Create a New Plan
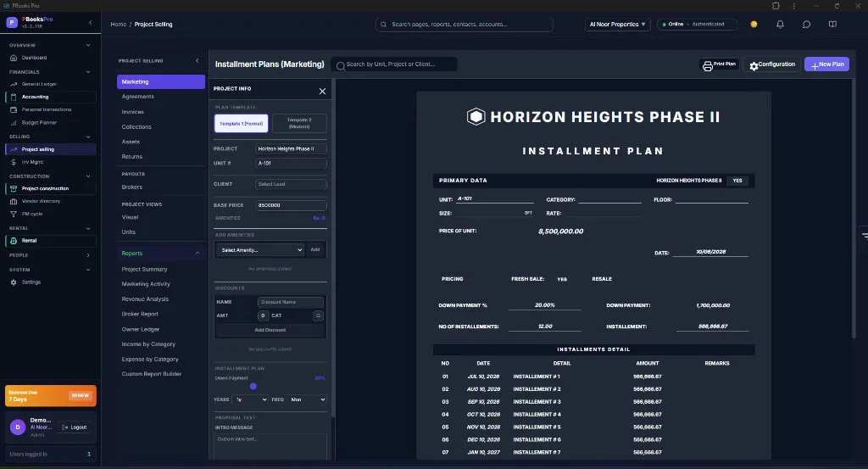This screenshot has width=868, height=469. pos(826,64)
